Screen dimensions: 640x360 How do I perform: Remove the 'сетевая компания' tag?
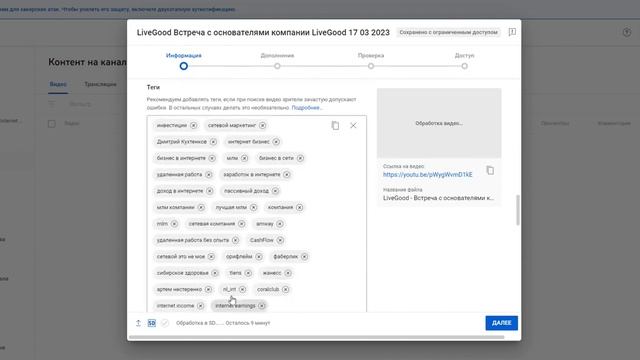241,224
